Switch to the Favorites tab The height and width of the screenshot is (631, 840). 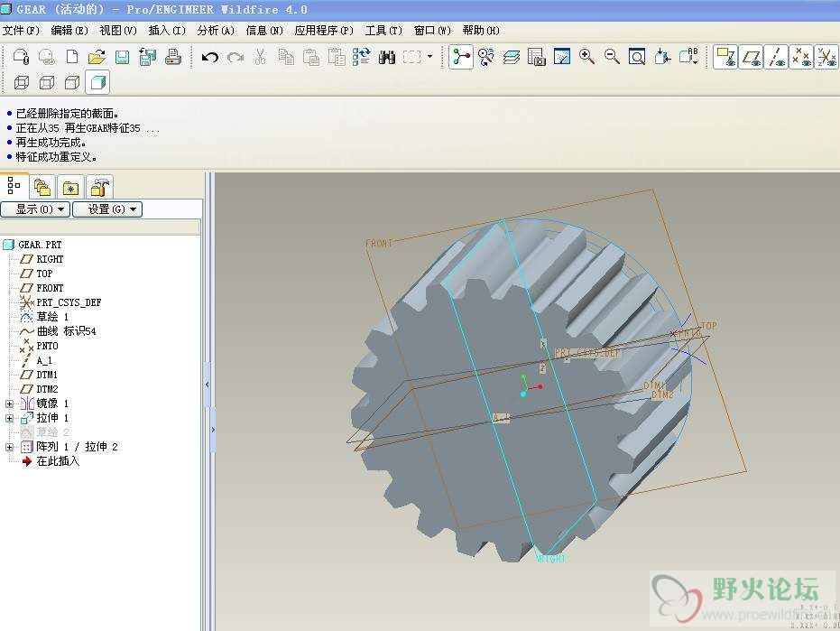pyautogui.click(x=70, y=187)
